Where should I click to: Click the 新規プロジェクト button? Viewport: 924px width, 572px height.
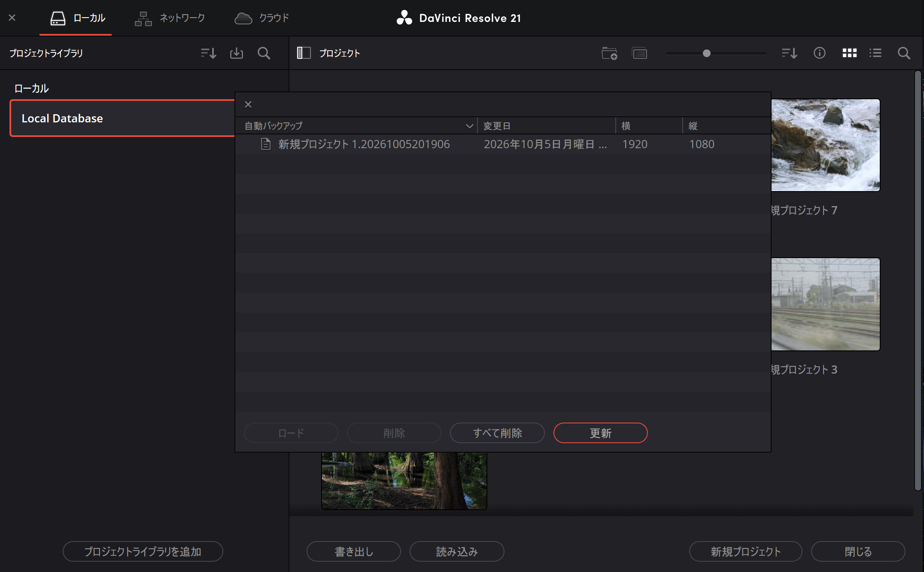pos(745,551)
